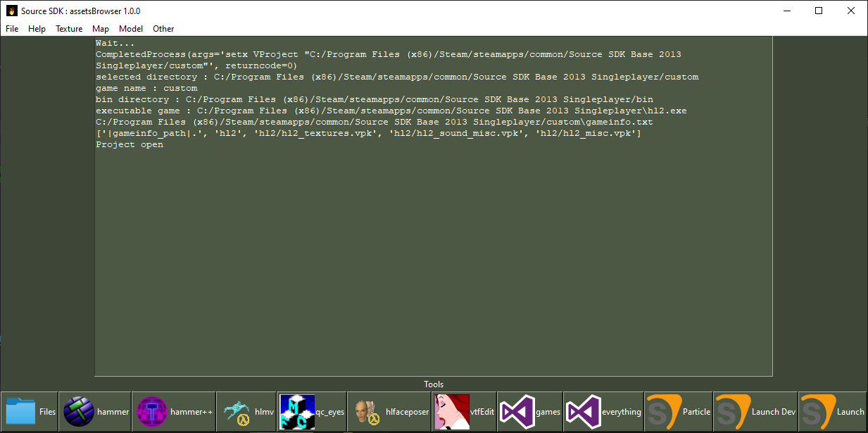Click the Launch game button
This screenshot has height=433, width=868.
tap(832, 412)
